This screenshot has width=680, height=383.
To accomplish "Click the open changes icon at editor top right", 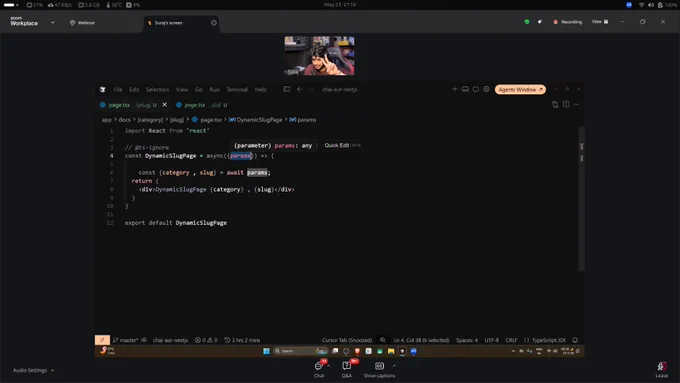I will (x=555, y=104).
